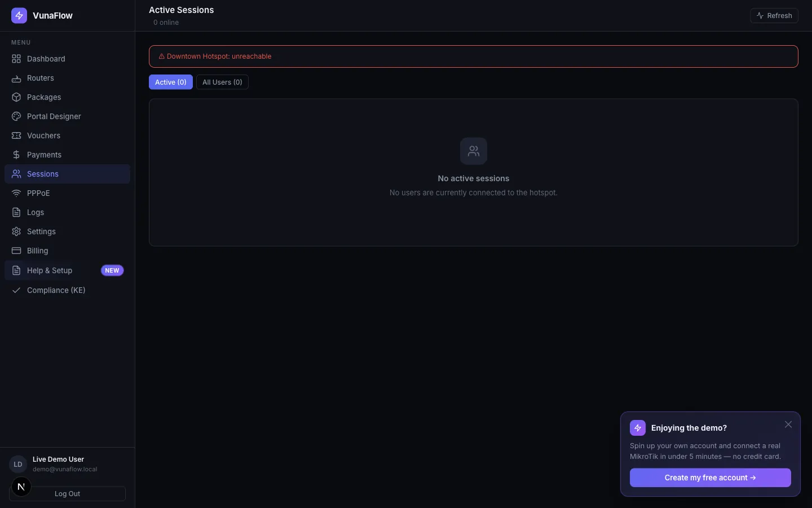Open the Routers menu item
Screen dimensions: 812x508
pos(67,78)
